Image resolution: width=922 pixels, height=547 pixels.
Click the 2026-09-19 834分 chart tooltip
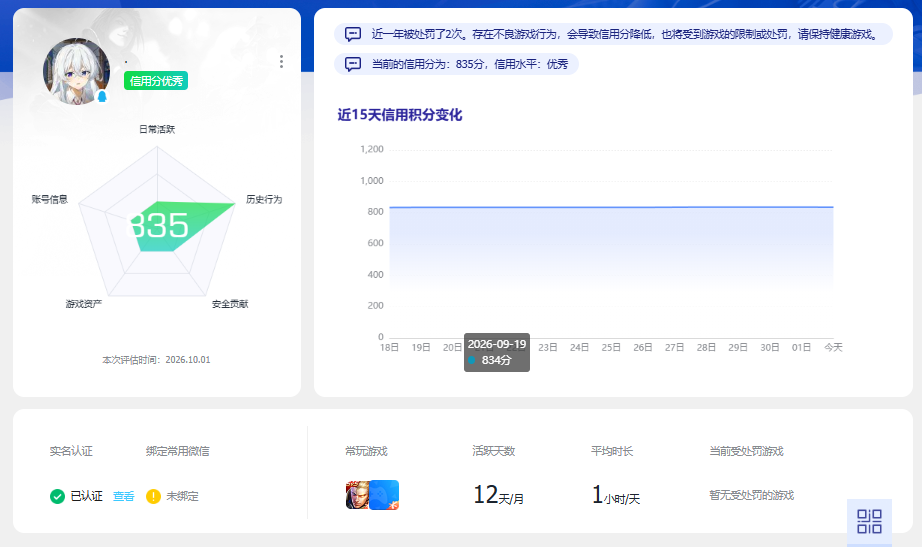(x=497, y=352)
